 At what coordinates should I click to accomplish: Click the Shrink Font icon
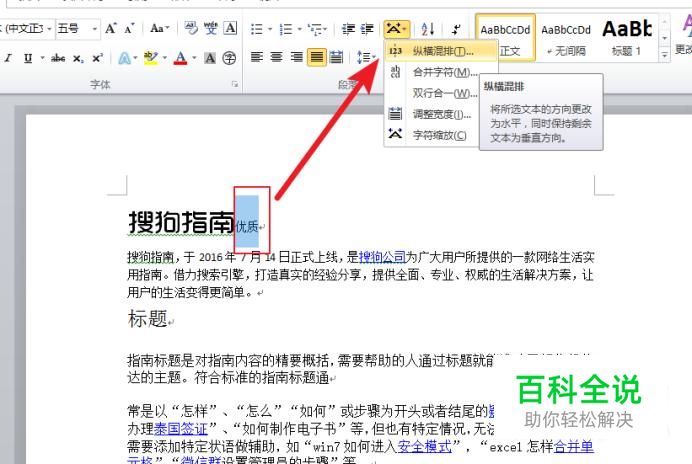(x=129, y=30)
